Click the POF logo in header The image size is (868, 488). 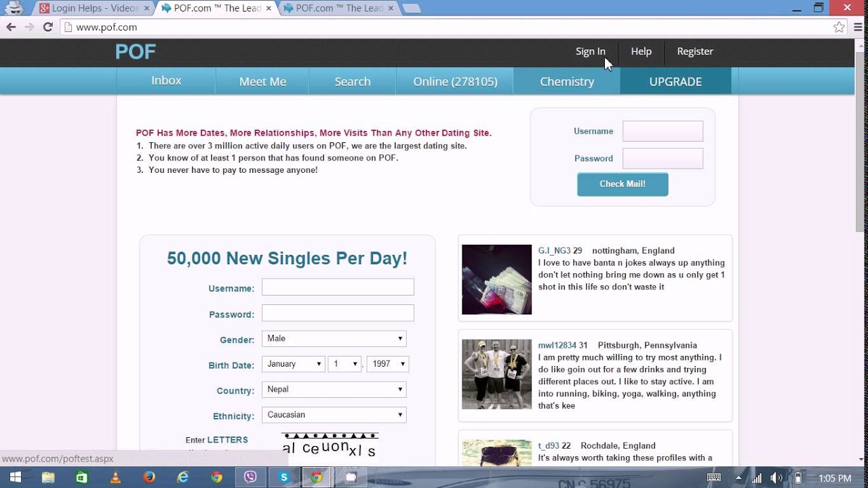tap(136, 52)
